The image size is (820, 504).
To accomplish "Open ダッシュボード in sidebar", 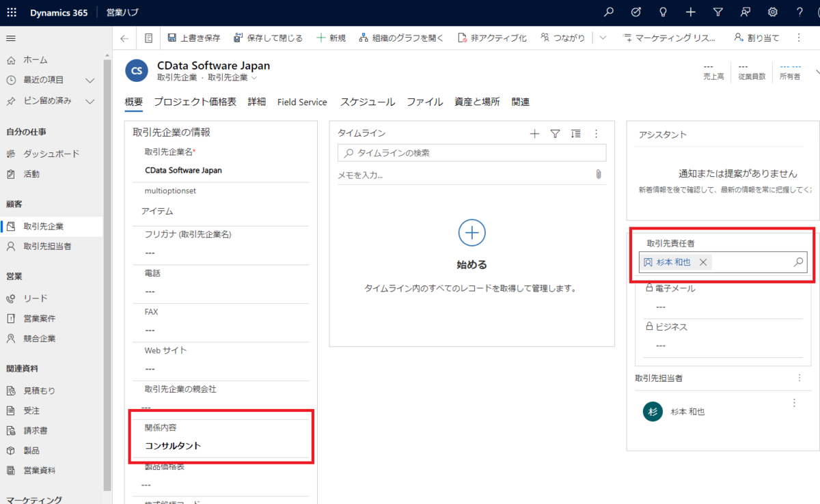I will 51,154.
